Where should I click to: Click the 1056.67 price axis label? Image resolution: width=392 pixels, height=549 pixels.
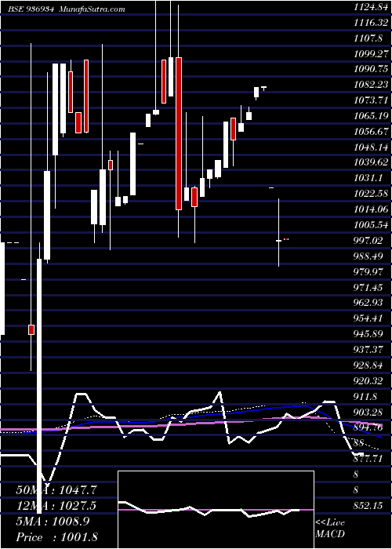pyautogui.click(x=371, y=132)
